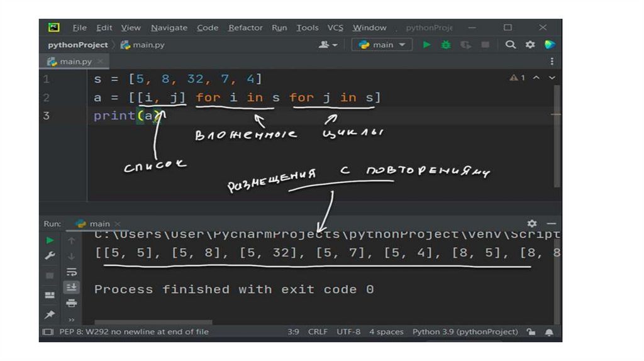Open the Window menu
Viewport: 644px width, 361px height.
[370, 28]
